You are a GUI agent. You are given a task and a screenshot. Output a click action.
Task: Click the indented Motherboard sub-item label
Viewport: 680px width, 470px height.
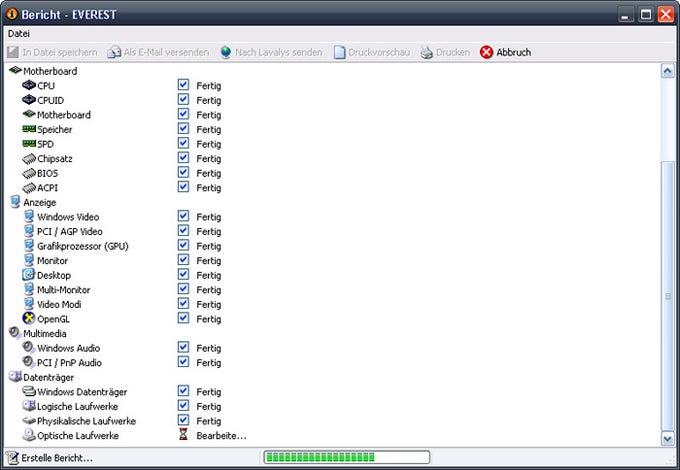[x=64, y=115]
